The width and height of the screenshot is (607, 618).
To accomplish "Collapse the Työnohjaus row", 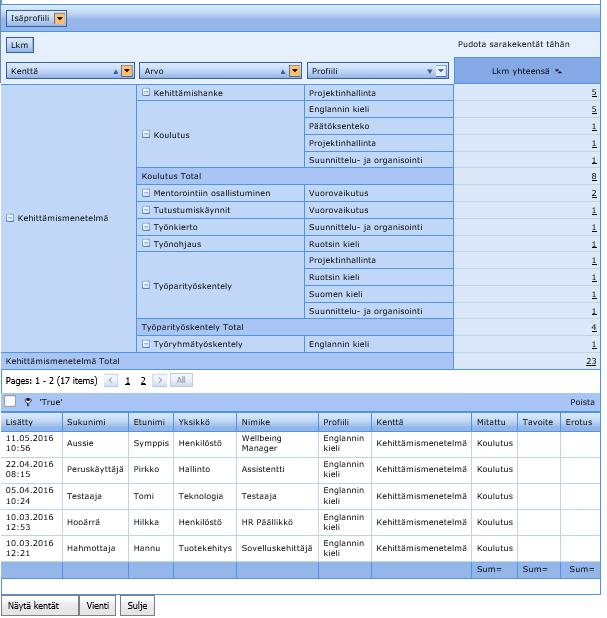I will (146, 244).
